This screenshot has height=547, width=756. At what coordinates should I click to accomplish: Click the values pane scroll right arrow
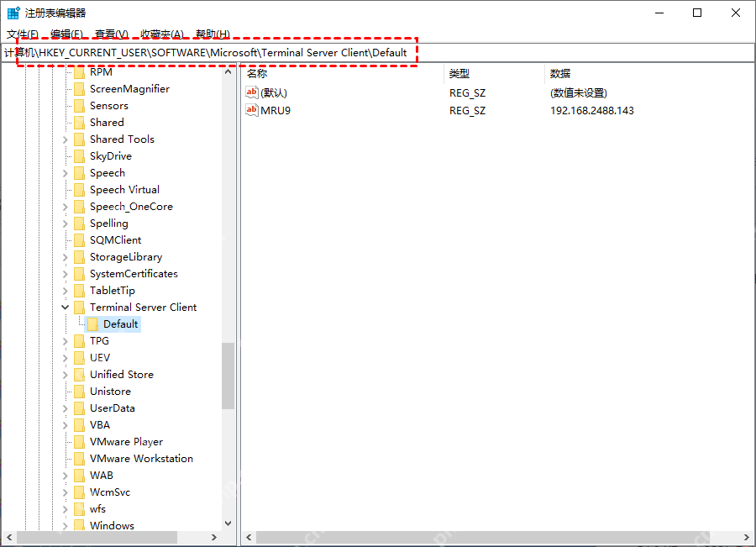click(747, 537)
